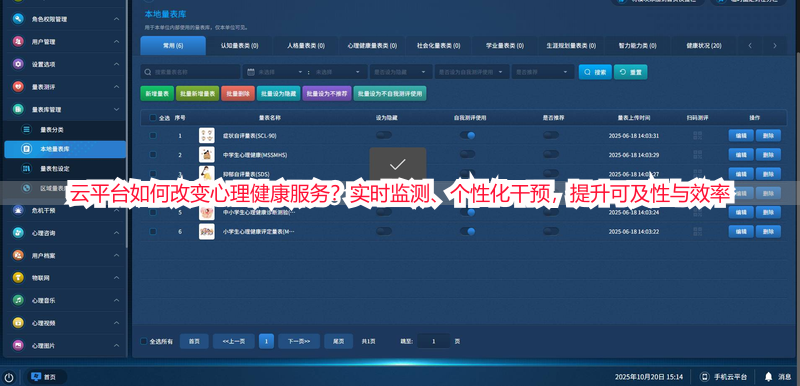This screenshot has width=800, height=386.
Task: Switch to 认知量表类 (0) tab
Action: coord(239,46)
